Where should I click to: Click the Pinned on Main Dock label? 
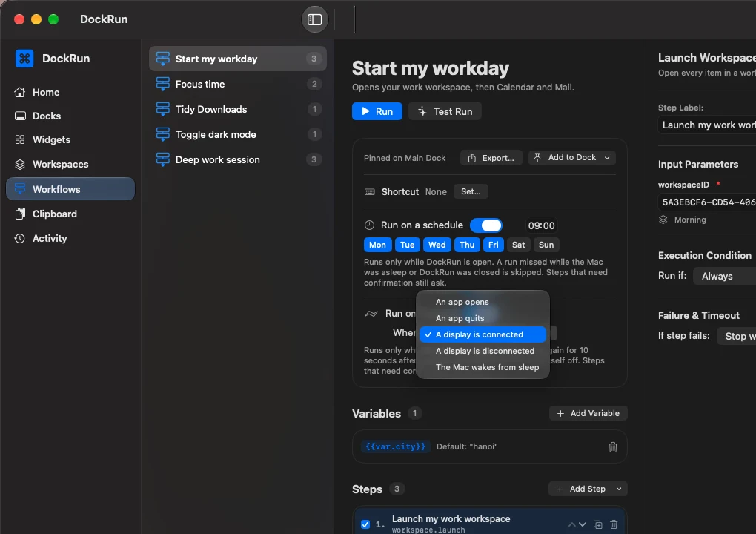point(405,158)
